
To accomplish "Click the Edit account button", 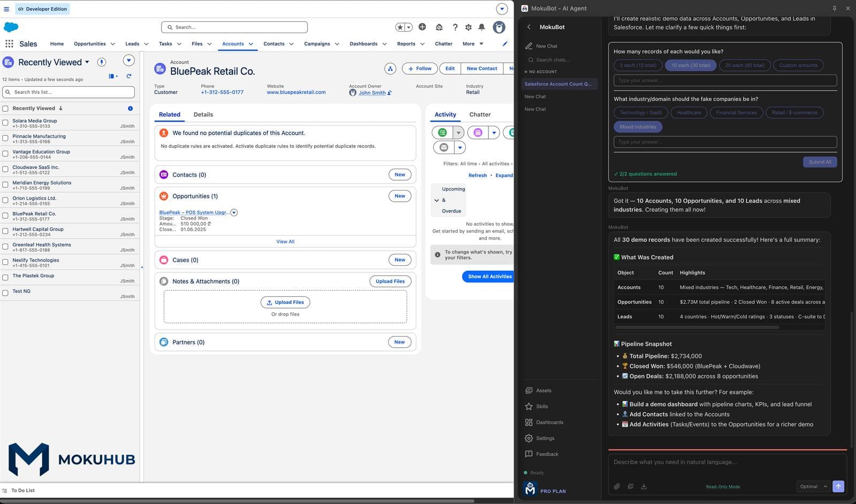I will tap(450, 68).
